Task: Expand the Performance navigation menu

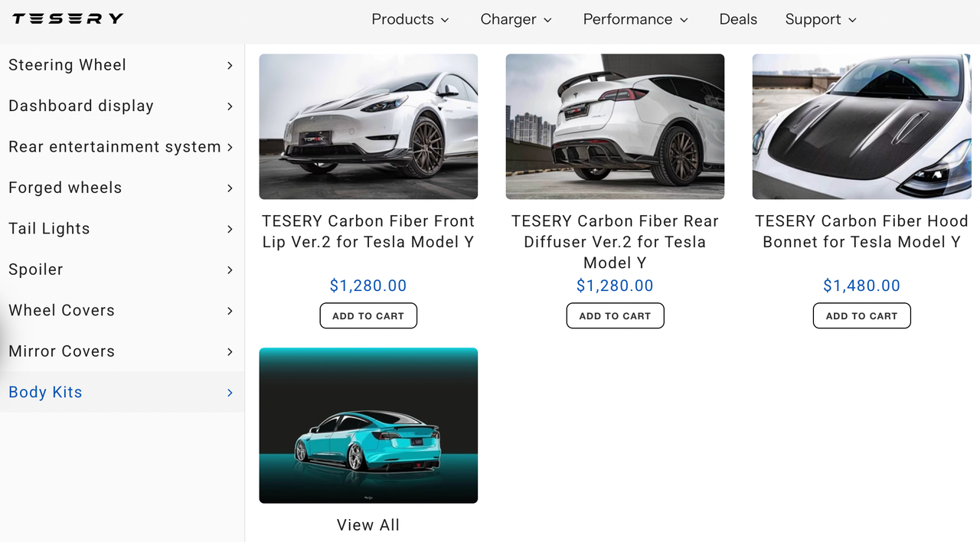Action: point(635,20)
